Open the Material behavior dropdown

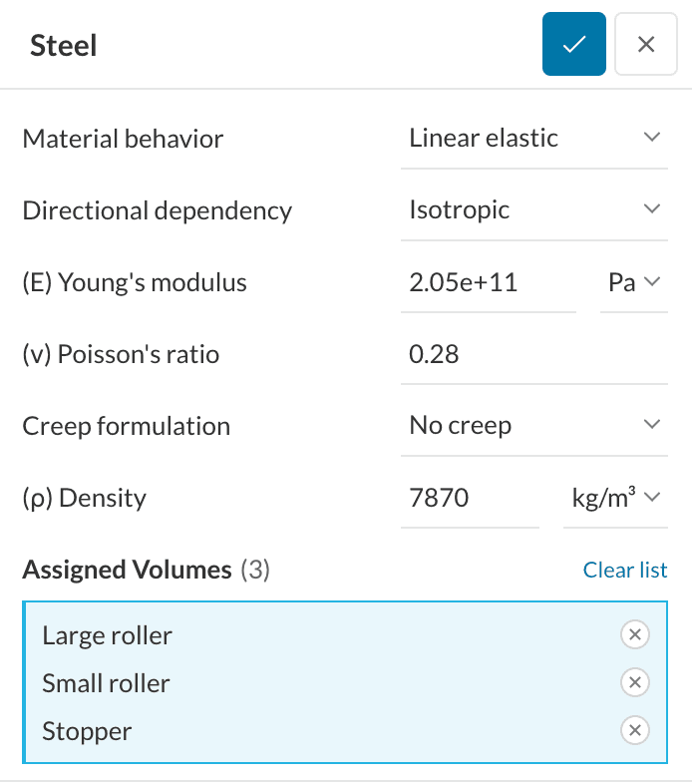coord(533,139)
